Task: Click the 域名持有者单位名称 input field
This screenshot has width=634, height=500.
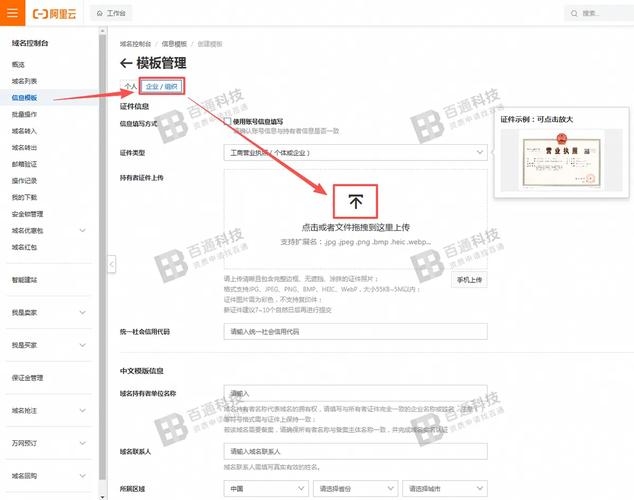Action: point(355,393)
